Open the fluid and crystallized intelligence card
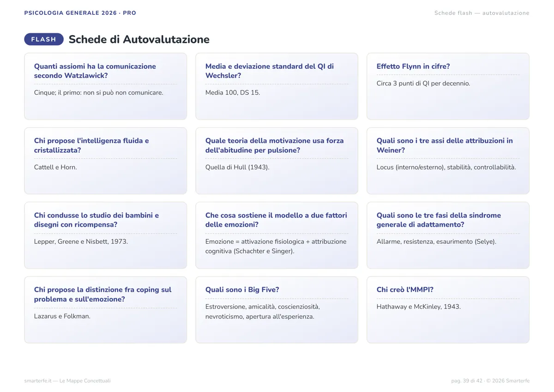The image size is (554, 392). (106, 161)
